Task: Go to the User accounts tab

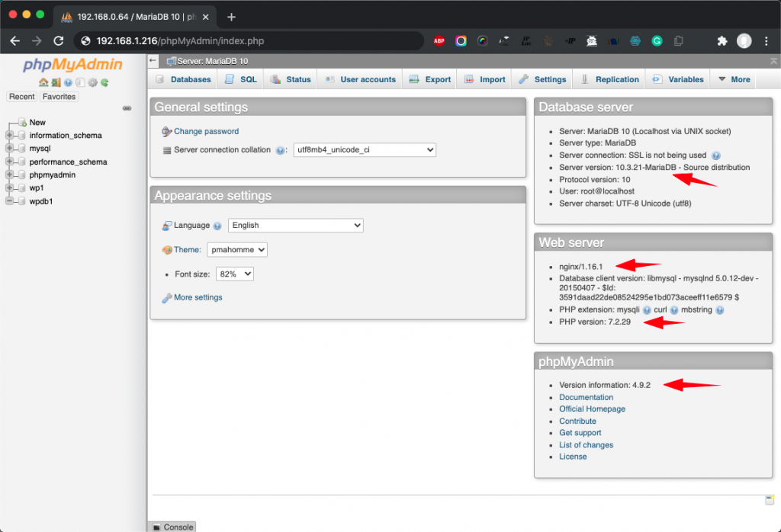Action: (361, 79)
